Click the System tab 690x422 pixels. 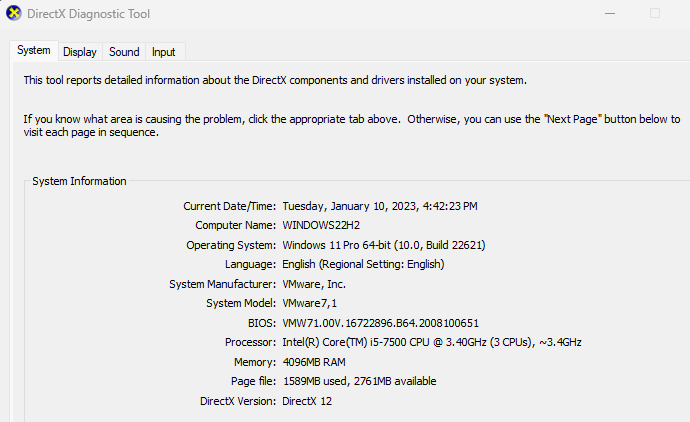tap(33, 50)
